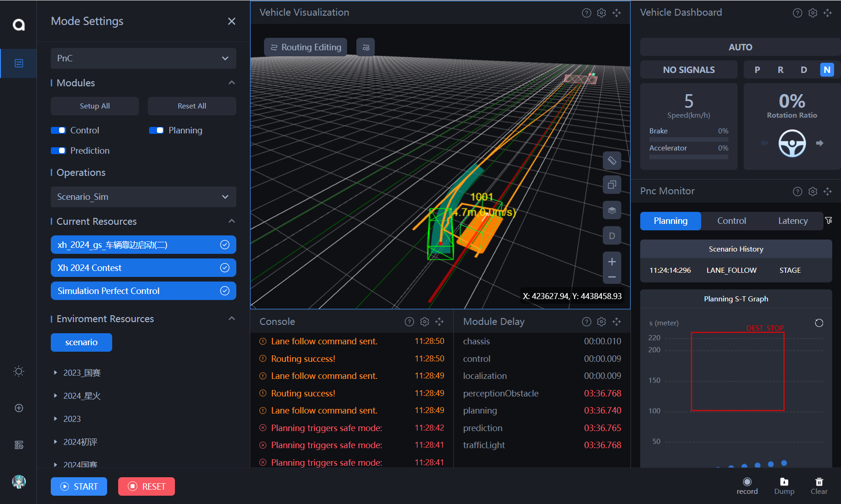The image size is (841, 504).
Task: Refresh the Planning S-T Graph
Action: pos(819,323)
